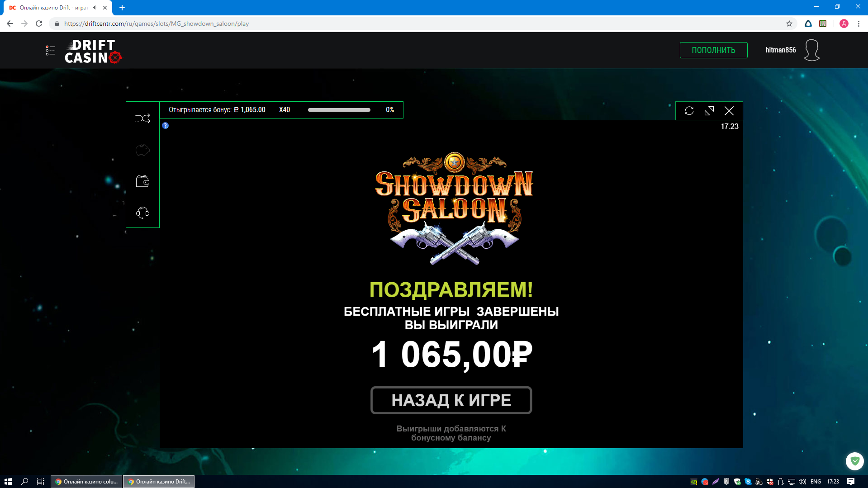Reload the game with refresh icon
This screenshot has height=488, width=868.
pyautogui.click(x=689, y=111)
